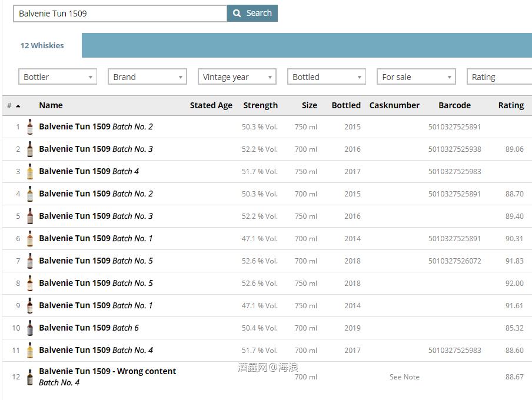This screenshot has width=532, height=400.
Task: Click bottle thumbnail in row 12
Action: (x=30, y=377)
